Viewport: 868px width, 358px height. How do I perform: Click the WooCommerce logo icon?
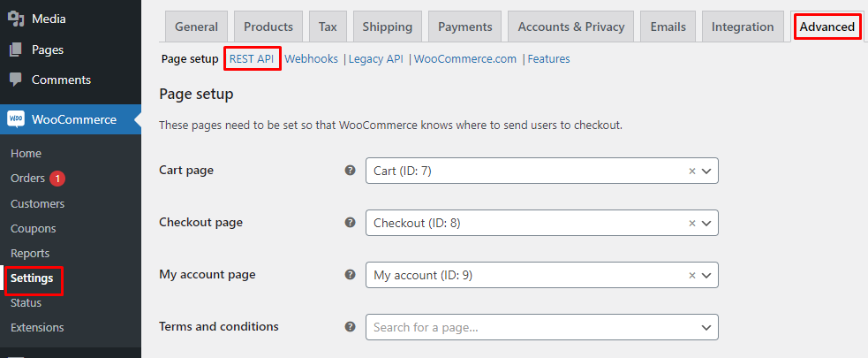click(16, 119)
